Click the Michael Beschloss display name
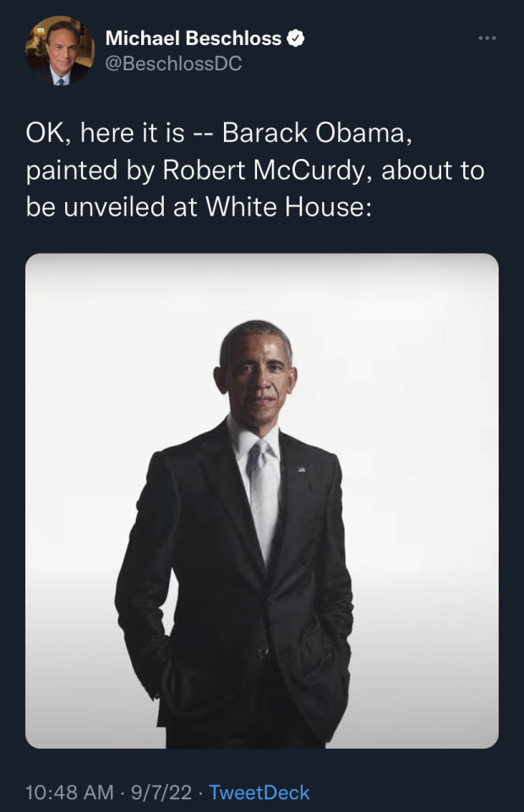 coord(193,38)
